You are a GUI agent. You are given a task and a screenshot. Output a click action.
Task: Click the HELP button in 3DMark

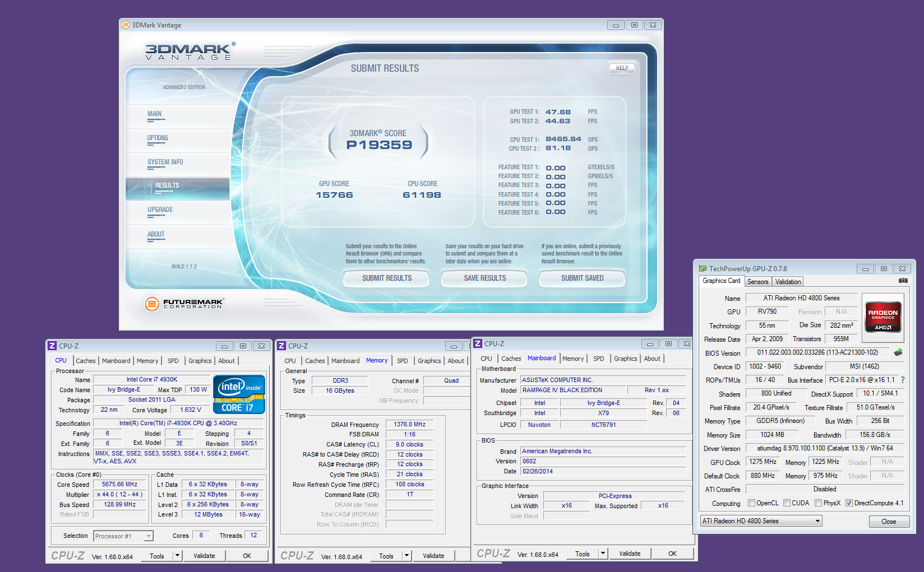click(x=622, y=68)
